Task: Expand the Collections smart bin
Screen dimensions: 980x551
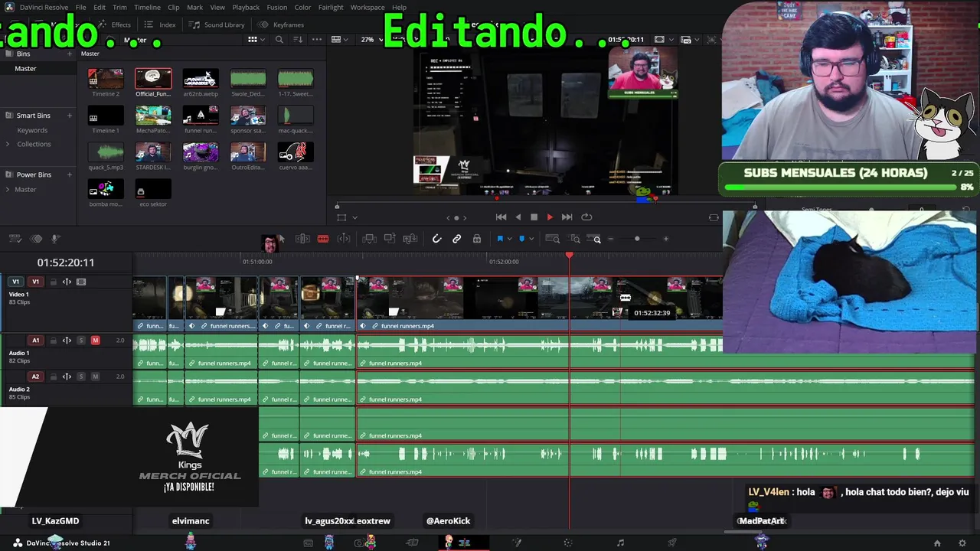Action: click(9, 144)
